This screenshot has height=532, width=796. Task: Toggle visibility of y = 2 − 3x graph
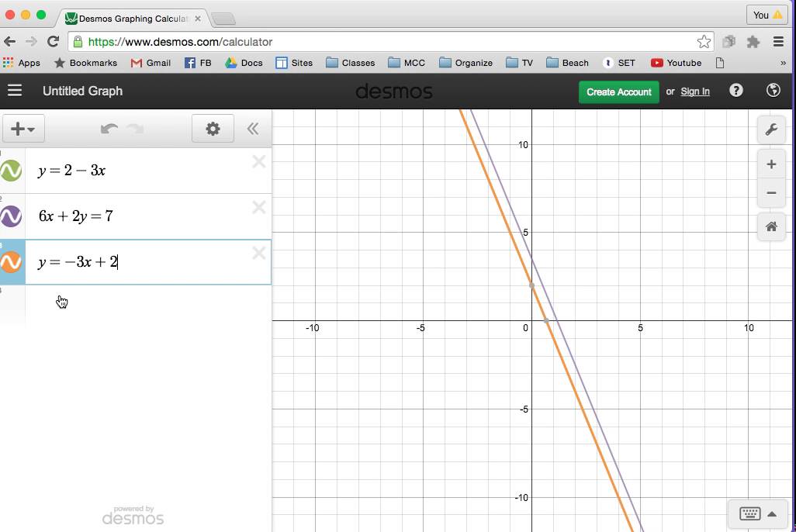(11, 171)
